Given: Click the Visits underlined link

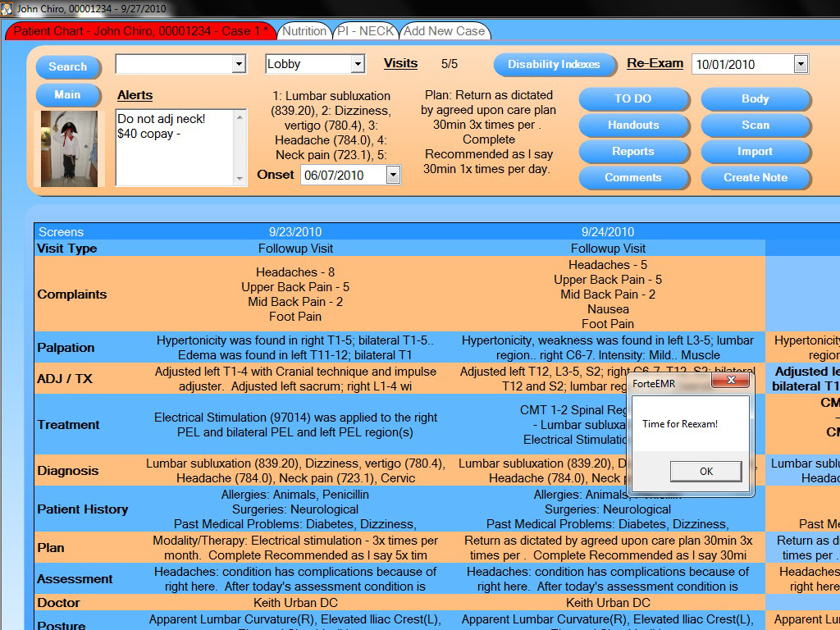Looking at the screenshot, I should point(400,63).
